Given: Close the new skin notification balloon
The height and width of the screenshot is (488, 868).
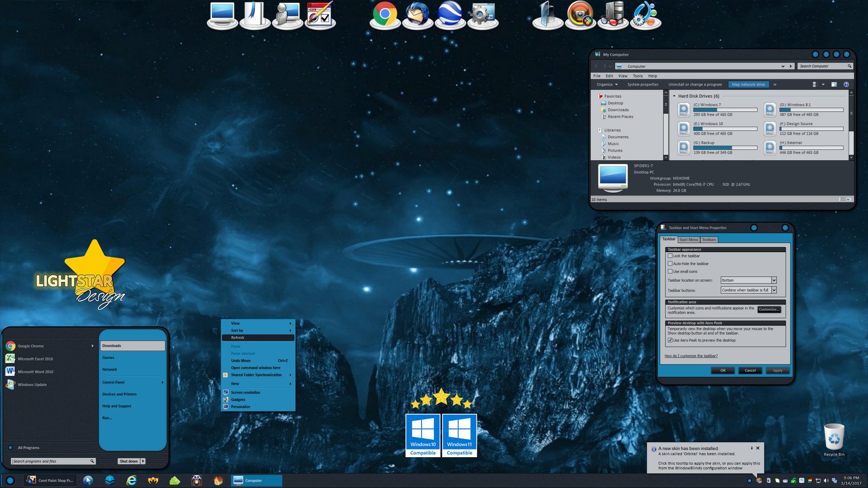Looking at the screenshot, I should click(x=758, y=448).
